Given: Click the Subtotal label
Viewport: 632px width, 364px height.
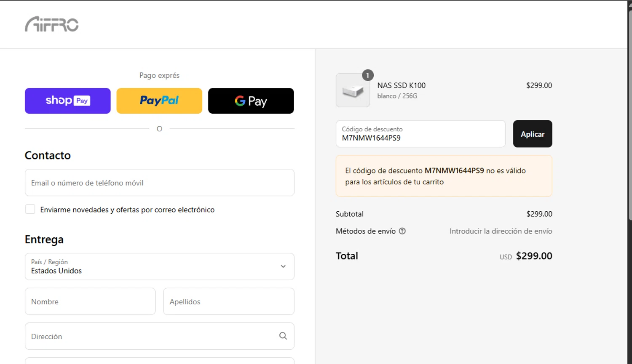Looking at the screenshot, I should click(x=350, y=214).
